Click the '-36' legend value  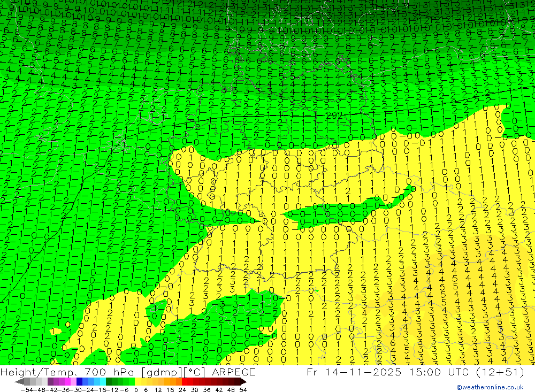point(63,390)
